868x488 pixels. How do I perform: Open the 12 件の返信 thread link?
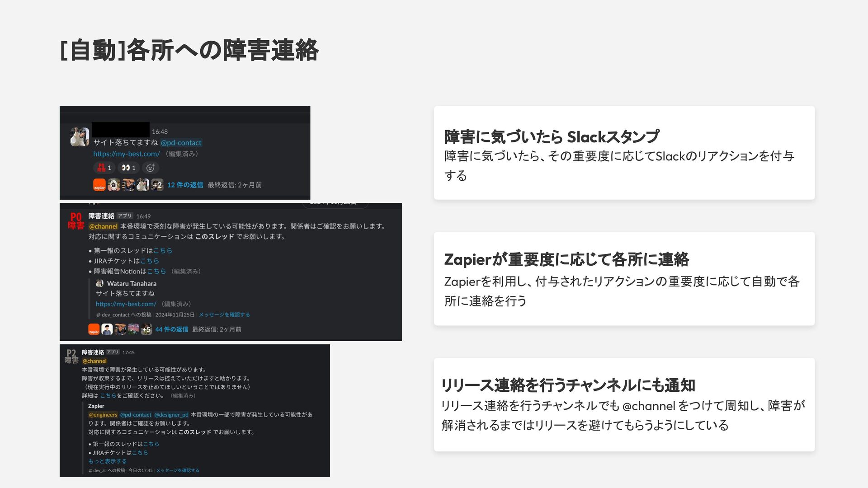tap(185, 185)
